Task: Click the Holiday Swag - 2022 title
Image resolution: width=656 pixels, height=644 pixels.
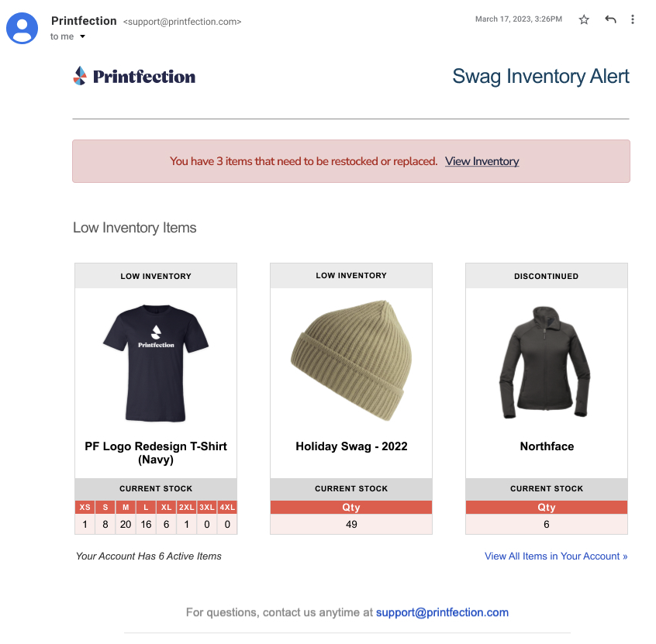Action: click(351, 446)
